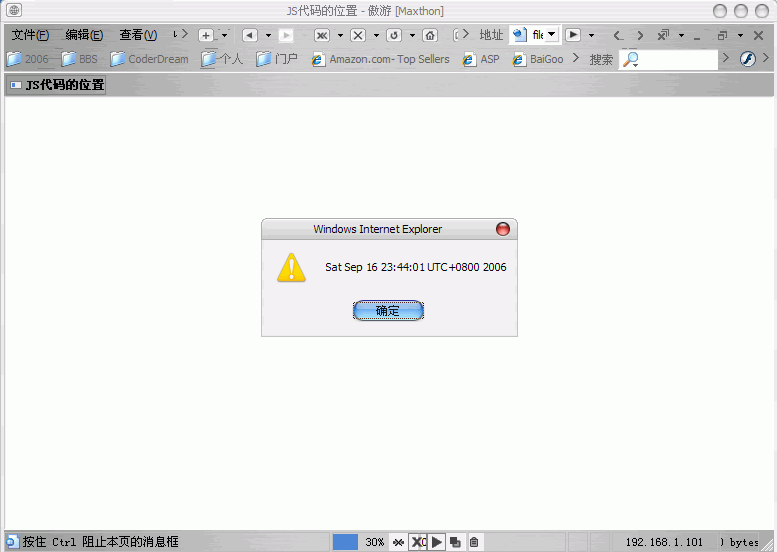Open the 门户 favorites folder
Screen dimensions: 777x552
[277, 59]
